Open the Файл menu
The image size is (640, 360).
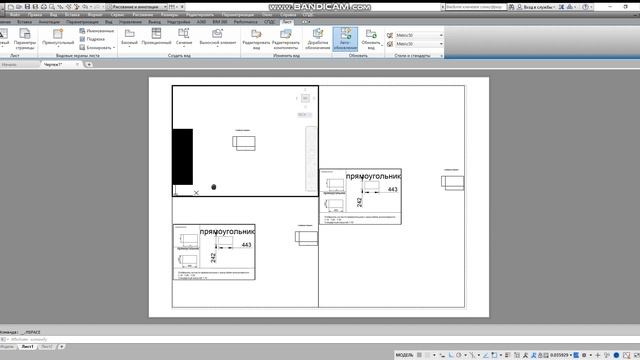point(15,15)
